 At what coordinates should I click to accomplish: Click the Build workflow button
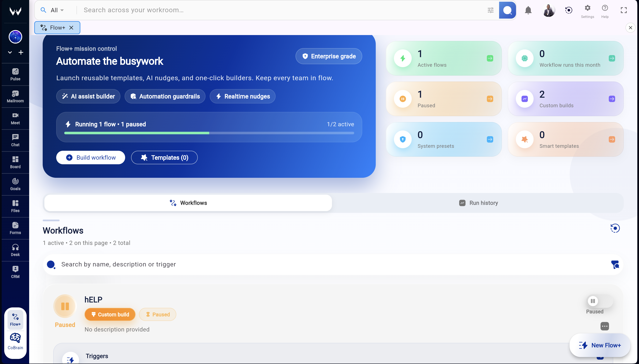tap(91, 158)
